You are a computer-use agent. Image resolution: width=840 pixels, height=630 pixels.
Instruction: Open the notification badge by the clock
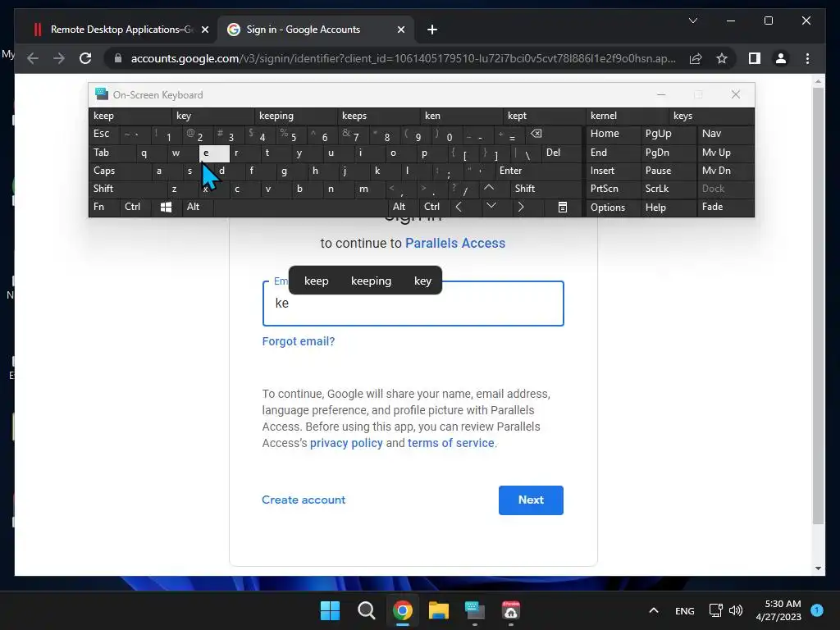817,610
